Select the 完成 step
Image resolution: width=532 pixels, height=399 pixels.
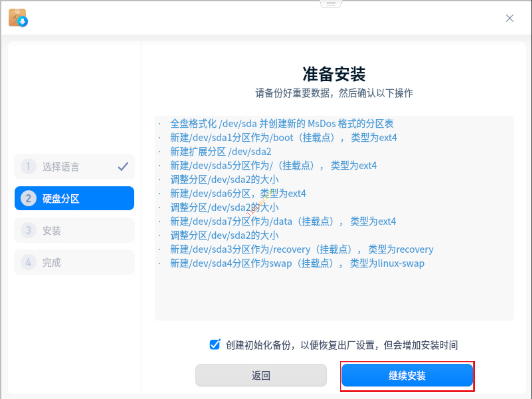(52, 263)
